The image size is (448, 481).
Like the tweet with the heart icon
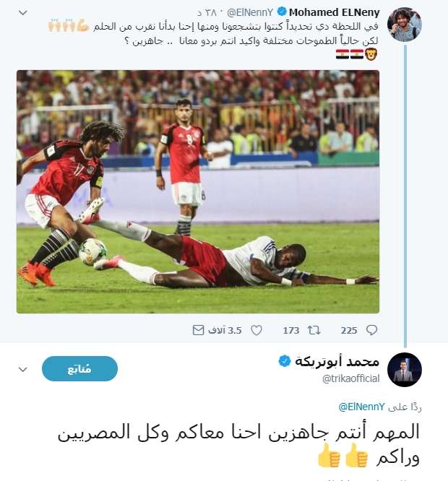(x=257, y=330)
